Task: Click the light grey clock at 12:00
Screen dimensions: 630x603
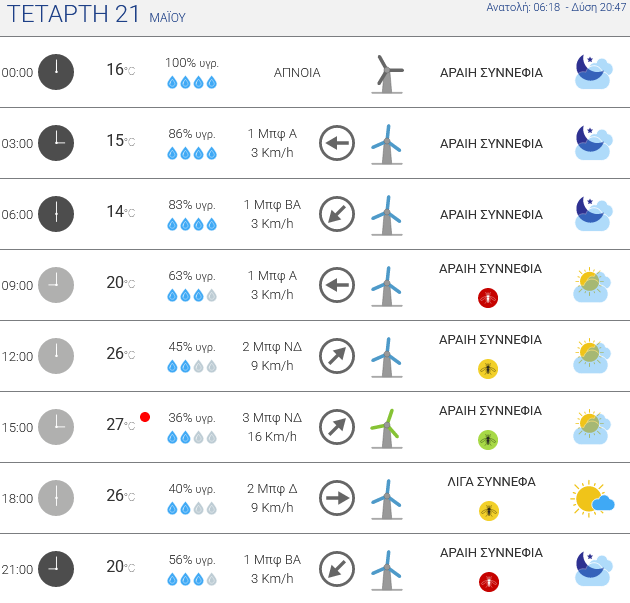Action: (56, 356)
